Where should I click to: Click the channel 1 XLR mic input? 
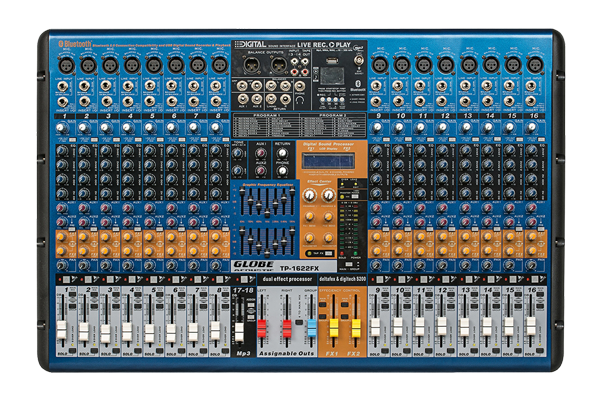click(66, 65)
